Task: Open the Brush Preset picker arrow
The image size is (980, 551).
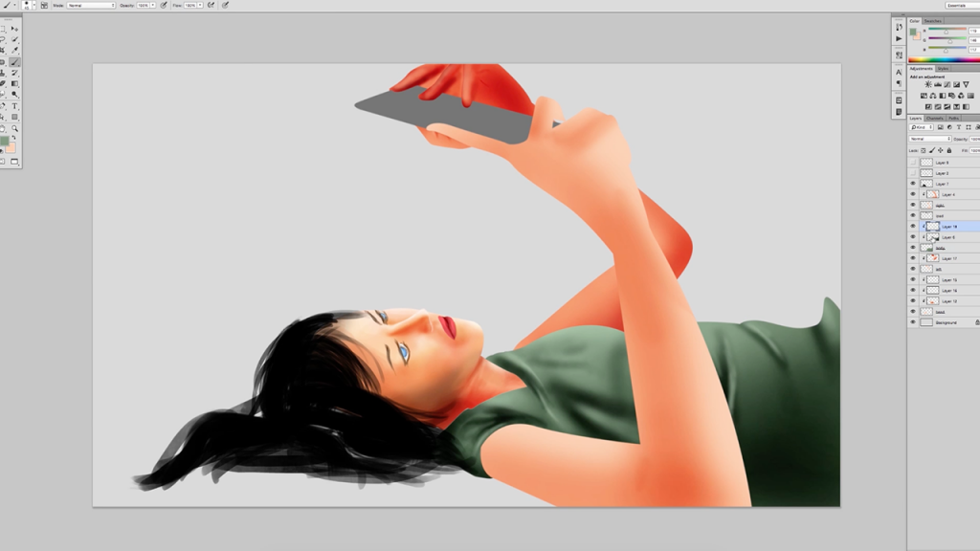Action: click(34, 5)
